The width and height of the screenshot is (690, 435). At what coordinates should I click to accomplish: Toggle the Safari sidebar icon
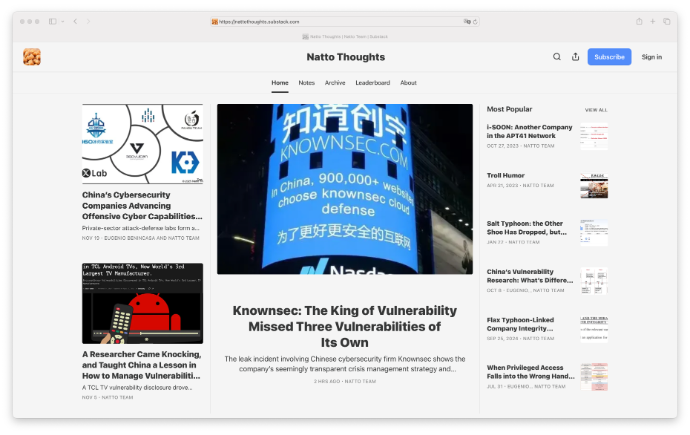(52, 21)
